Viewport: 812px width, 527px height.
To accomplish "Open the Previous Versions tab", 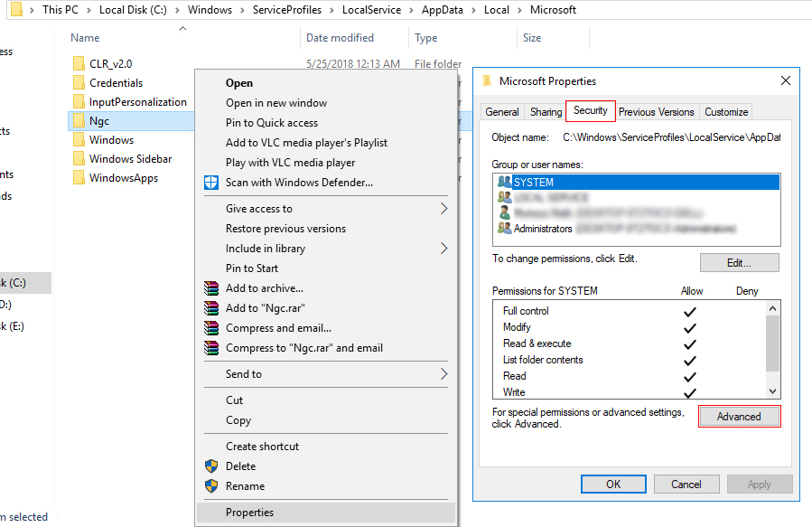I will point(656,112).
